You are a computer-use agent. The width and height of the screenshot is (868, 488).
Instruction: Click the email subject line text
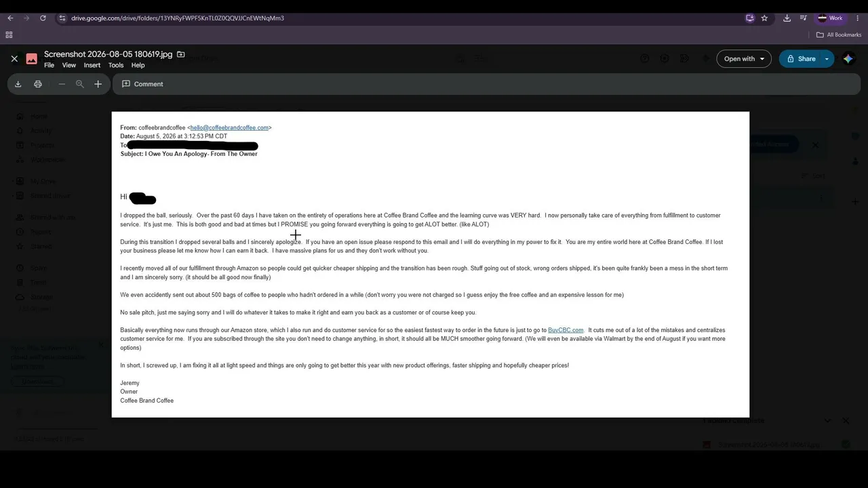click(x=189, y=154)
